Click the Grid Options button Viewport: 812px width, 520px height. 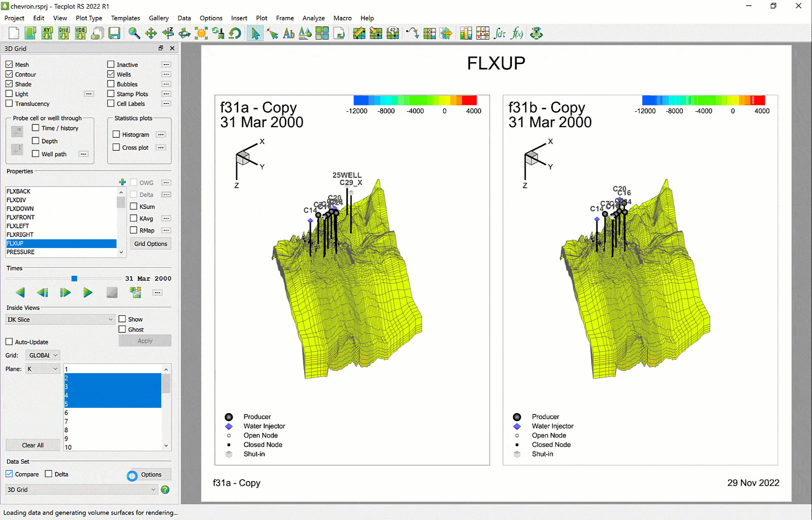[151, 244]
